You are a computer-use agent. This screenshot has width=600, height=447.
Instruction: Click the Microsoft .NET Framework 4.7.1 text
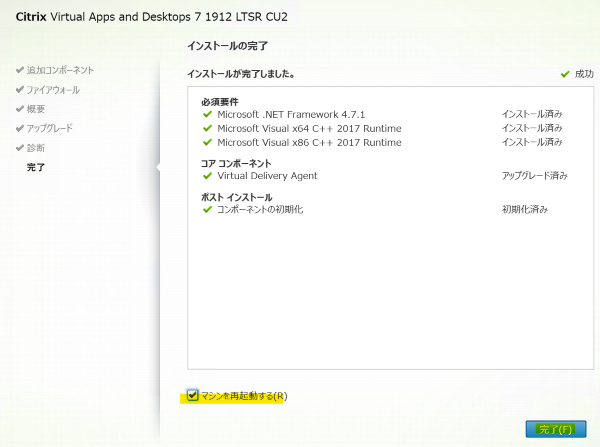pyautogui.click(x=291, y=114)
